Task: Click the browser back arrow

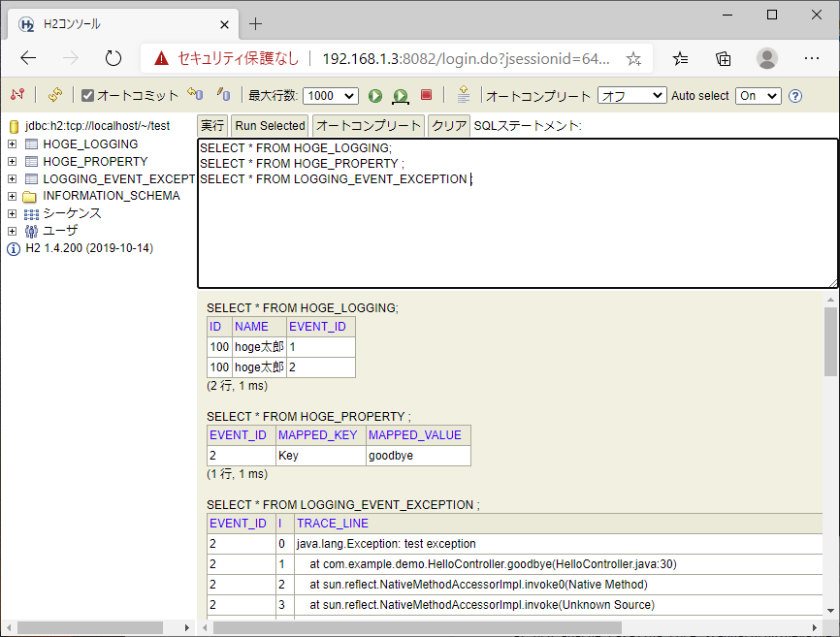Action: 28,58
